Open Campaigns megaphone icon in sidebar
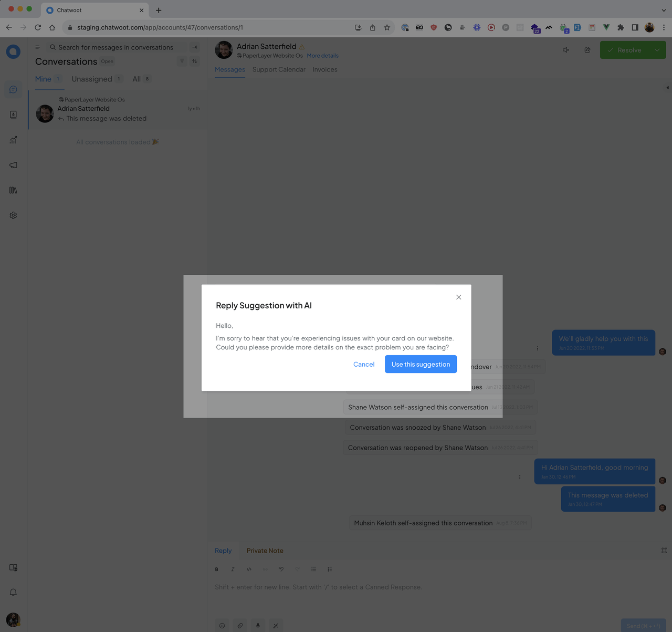The width and height of the screenshot is (672, 632). click(13, 165)
